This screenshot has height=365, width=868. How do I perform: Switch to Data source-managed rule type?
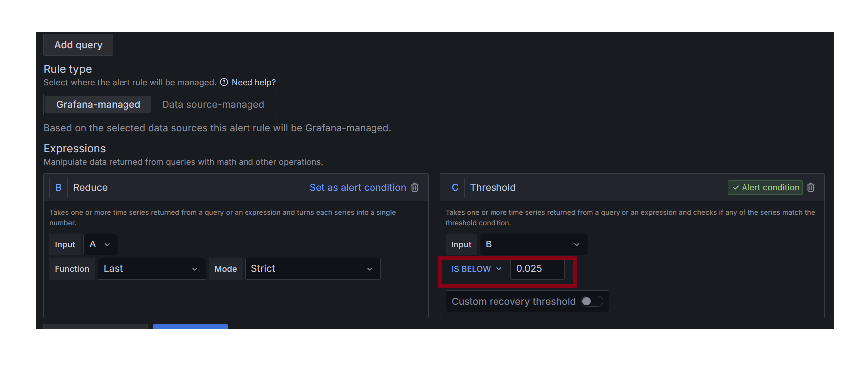click(x=213, y=104)
